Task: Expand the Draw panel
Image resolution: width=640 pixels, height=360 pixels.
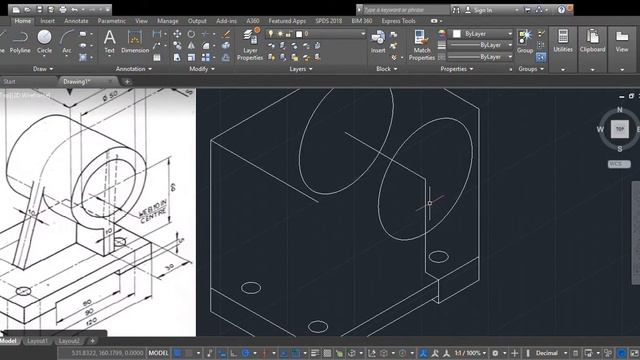Action: tap(43, 69)
